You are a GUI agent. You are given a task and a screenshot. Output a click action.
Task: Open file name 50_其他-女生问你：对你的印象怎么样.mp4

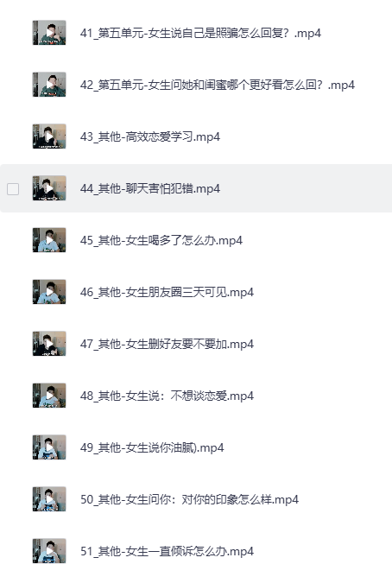click(189, 499)
